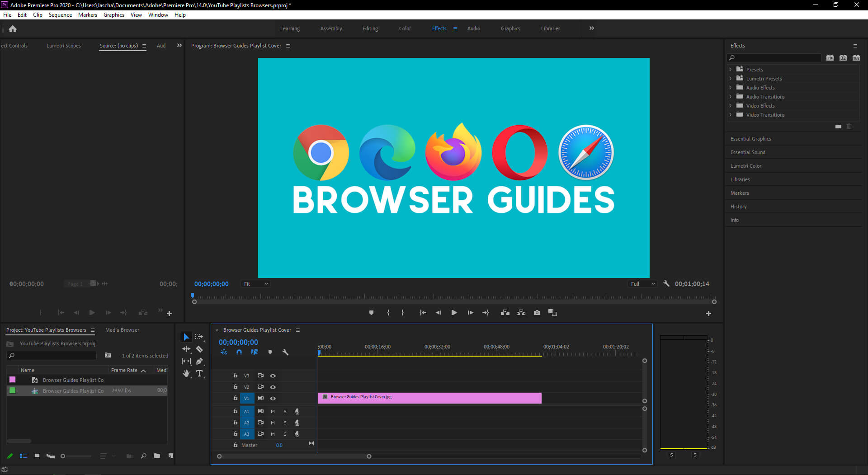Toggle V1 track output eye
Image resolution: width=868 pixels, height=475 pixels.
click(273, 398)
